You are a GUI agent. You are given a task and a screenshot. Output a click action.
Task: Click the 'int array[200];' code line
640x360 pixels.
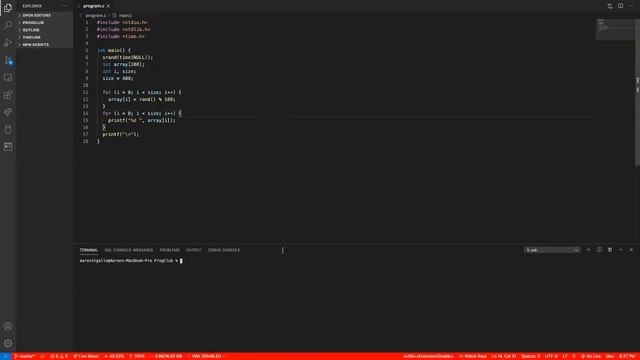(x=123, y=64)
